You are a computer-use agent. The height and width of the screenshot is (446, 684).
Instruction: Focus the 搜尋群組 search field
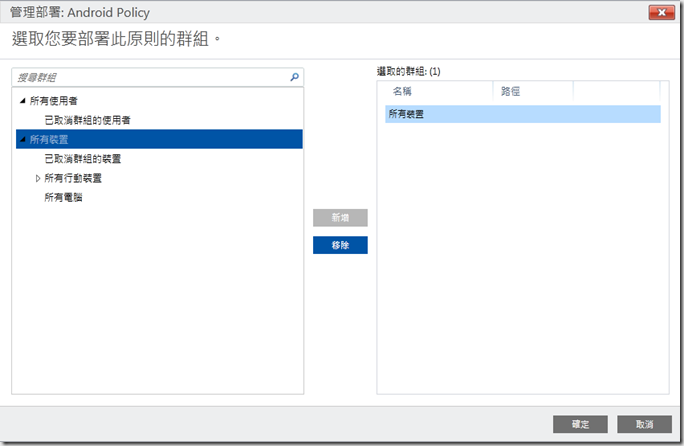tap(150, 77)
